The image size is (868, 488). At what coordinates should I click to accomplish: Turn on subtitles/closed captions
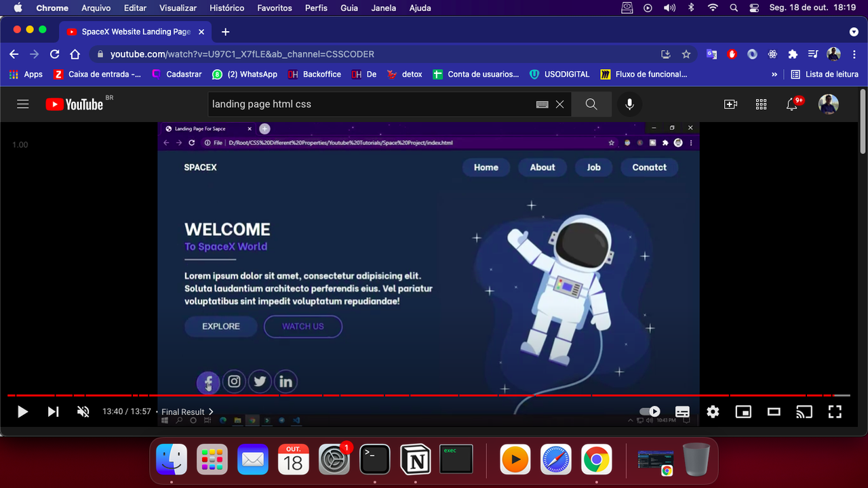(x=682, y=411)
